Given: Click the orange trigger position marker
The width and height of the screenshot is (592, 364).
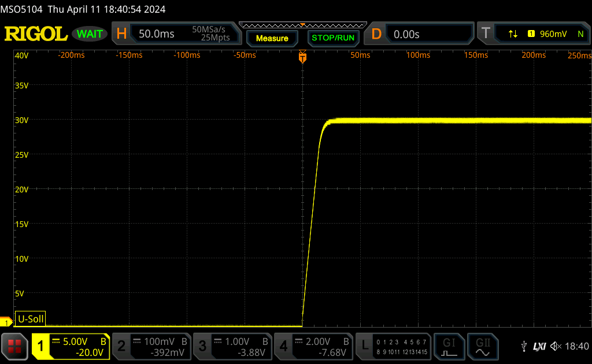Looking at the screenshot, I should click(302, 57).
